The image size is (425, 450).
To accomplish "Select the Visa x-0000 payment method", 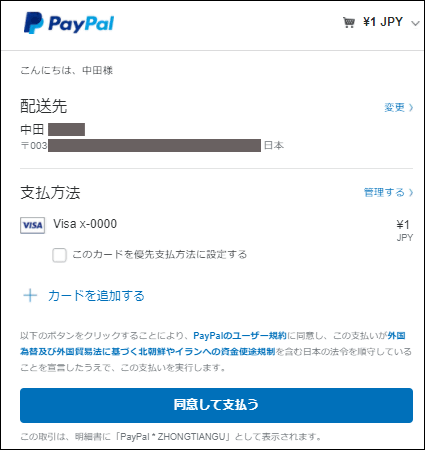I will pyautogui.click(x=85, y=224).
